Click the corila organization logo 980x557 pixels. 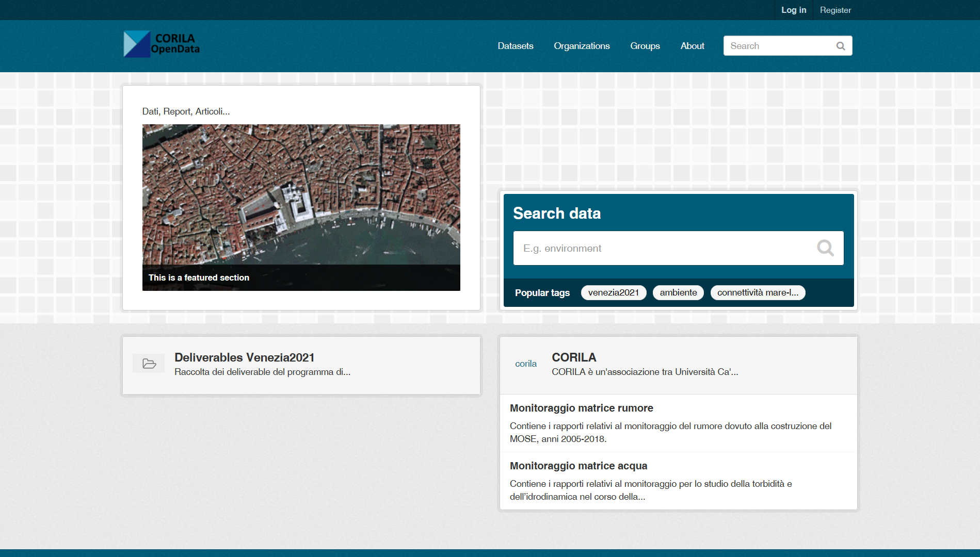coord(525,364)
